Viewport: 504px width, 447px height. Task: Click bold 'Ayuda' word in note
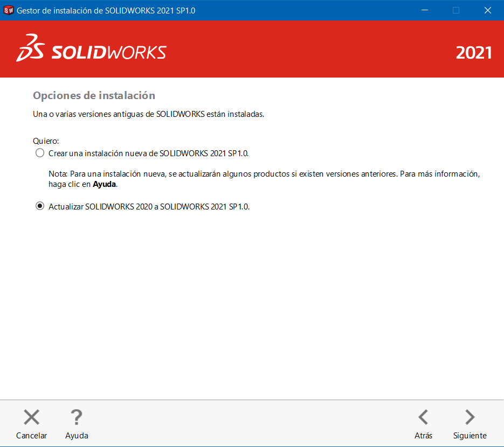tap(105, 184)
